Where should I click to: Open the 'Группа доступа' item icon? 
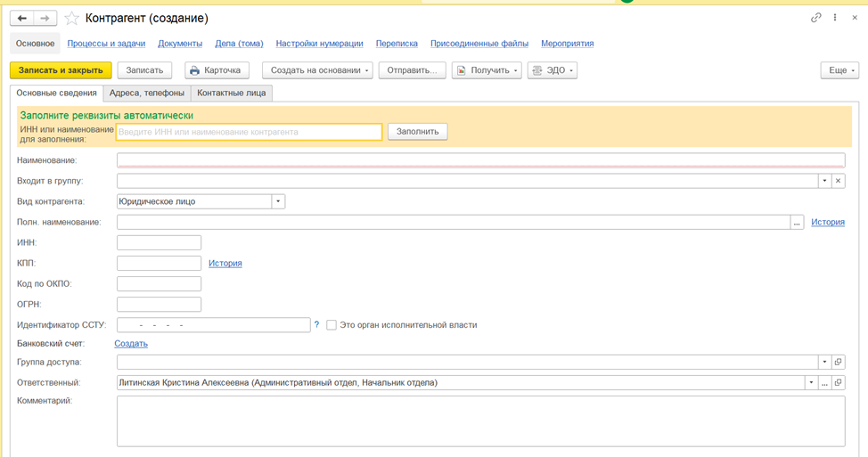[838, 362]
